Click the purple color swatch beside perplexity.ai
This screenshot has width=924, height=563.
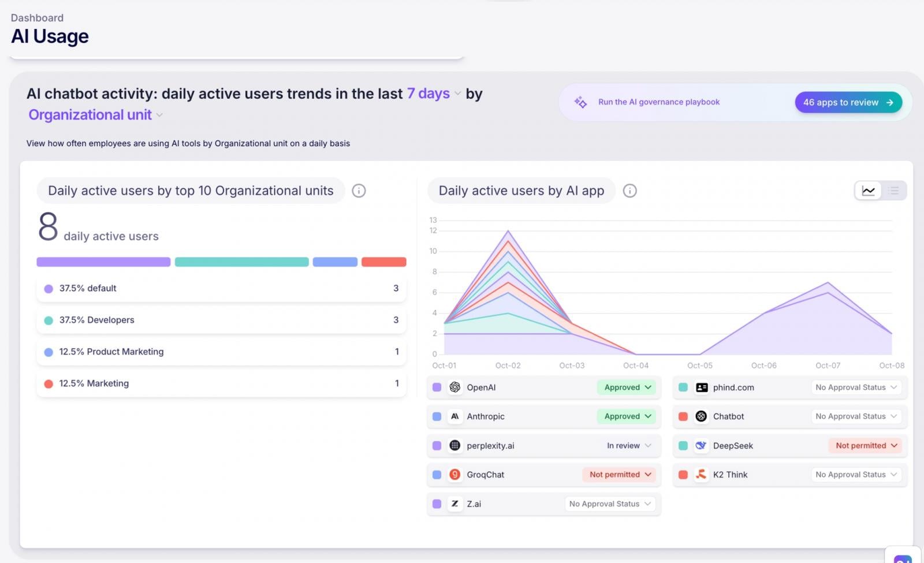click(437, 445)
